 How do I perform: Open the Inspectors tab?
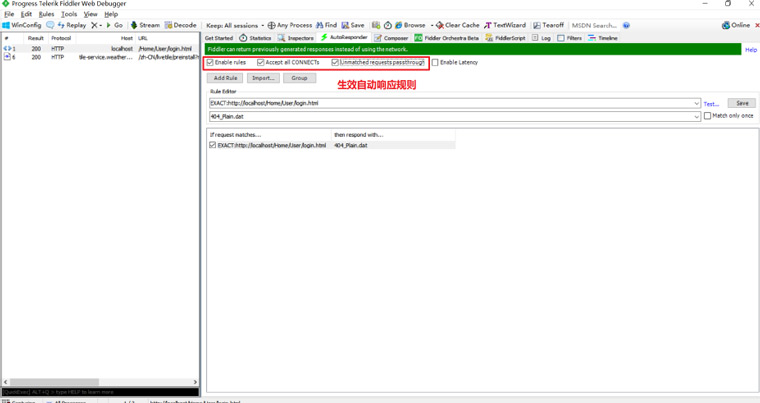[296, 38]
